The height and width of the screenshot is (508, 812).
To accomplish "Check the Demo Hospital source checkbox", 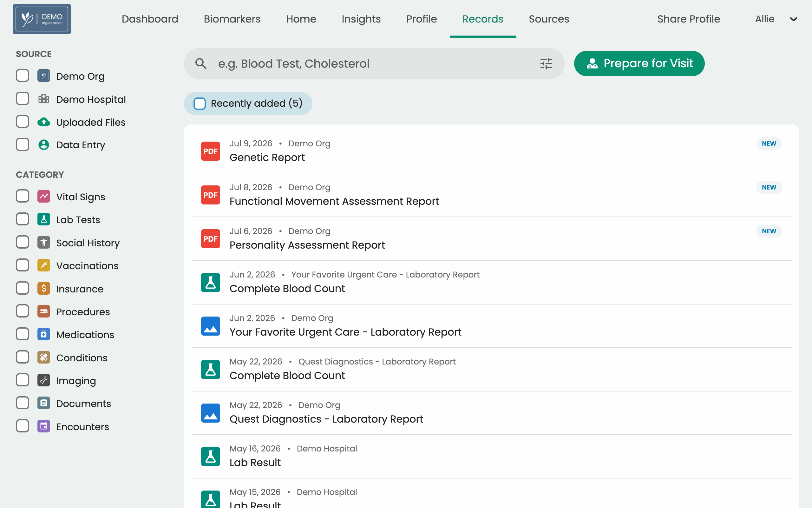I will click(23, 99).
